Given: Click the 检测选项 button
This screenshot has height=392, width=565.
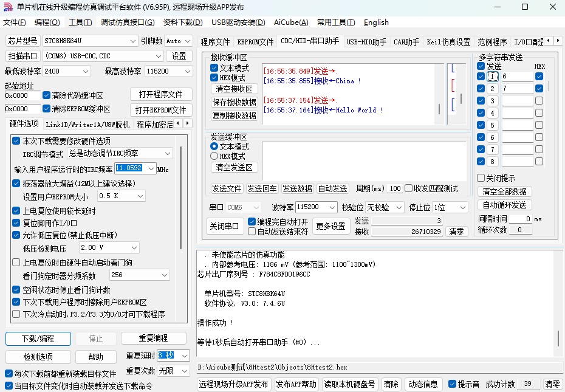Looking at the screenshot, I should pos(38,357).
